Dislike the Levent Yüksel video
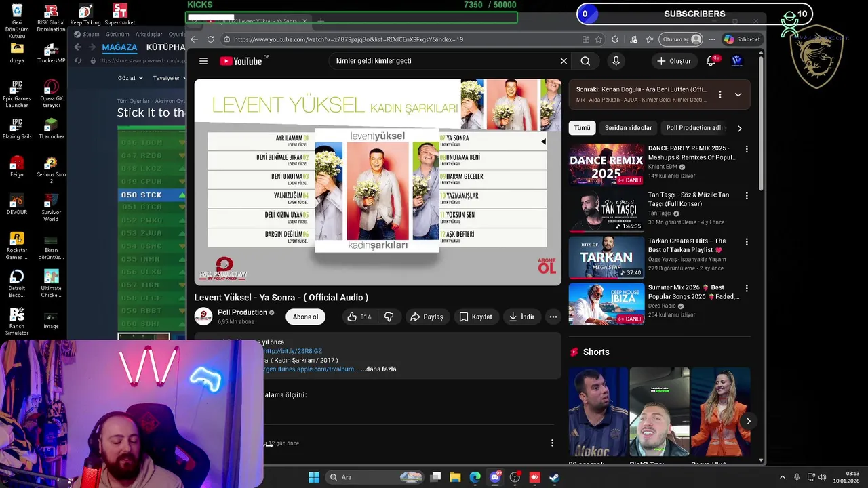The width and height of the screenshot is (868, 488). 389,317
